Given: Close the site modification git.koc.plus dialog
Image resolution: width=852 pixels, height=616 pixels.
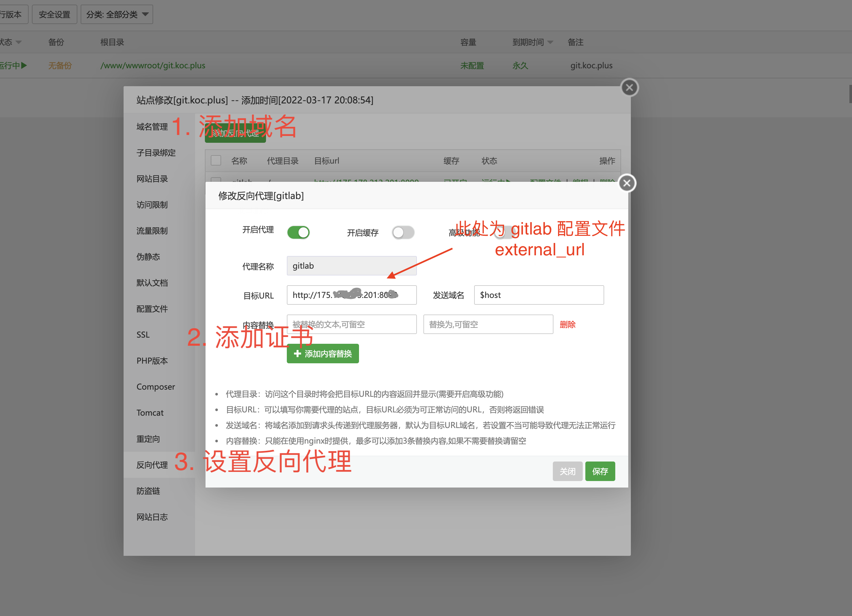Looking at the screenshot, I should (x=630, y=88).
